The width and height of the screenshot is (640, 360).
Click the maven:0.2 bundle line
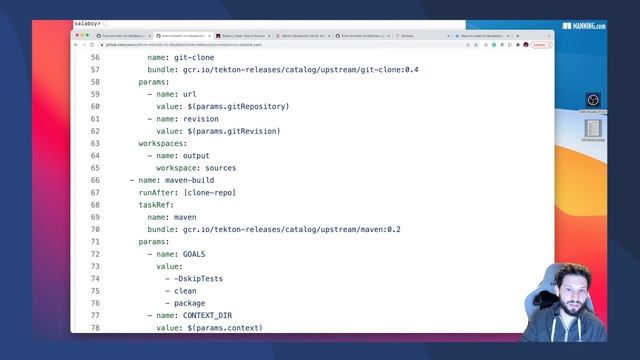(x=274, y=229)
